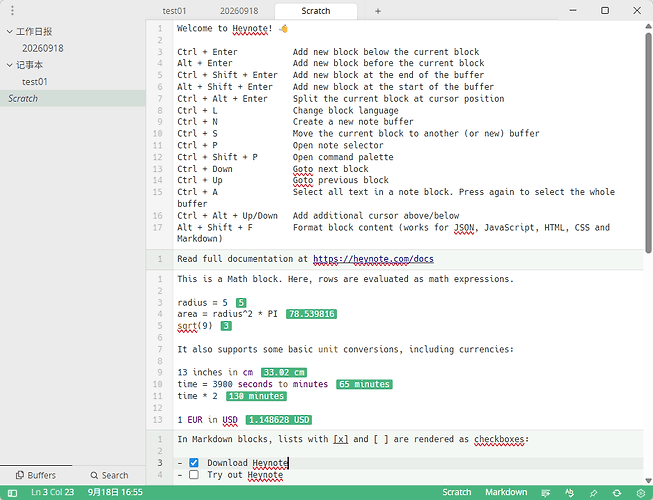
Task: Minimize the Heynote window
Action: coord(573,10)
